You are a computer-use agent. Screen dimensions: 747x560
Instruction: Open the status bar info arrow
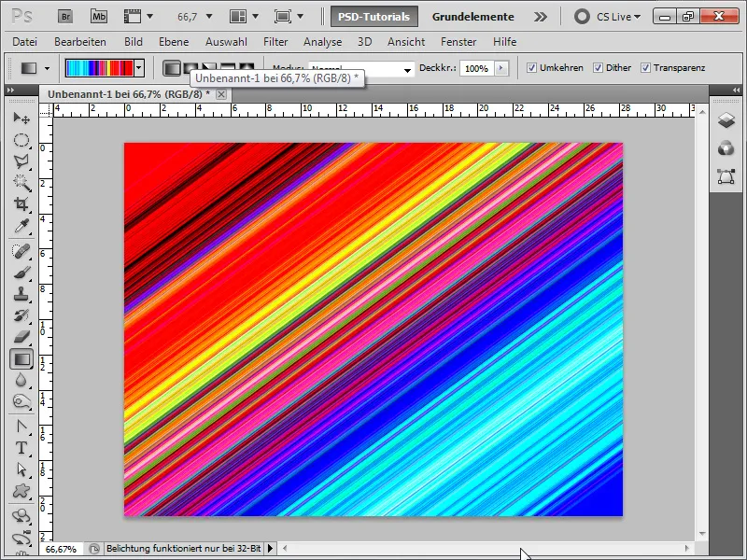click(x=270, y=549)
